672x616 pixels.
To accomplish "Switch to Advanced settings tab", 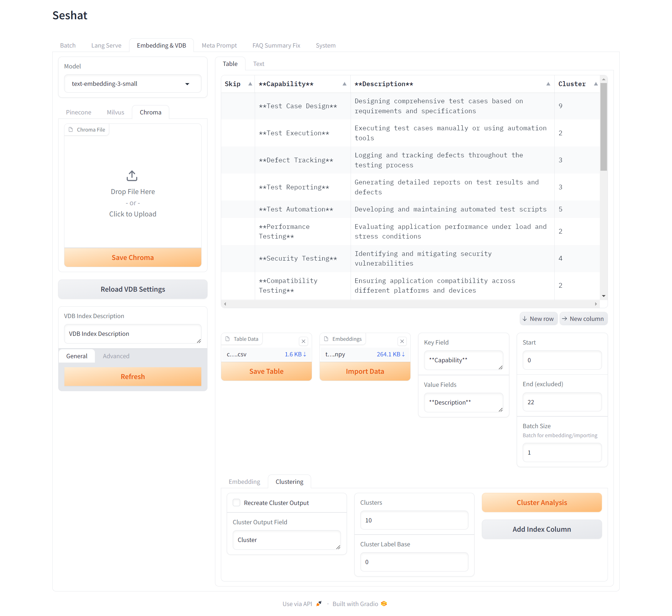I will click(116, 356).
